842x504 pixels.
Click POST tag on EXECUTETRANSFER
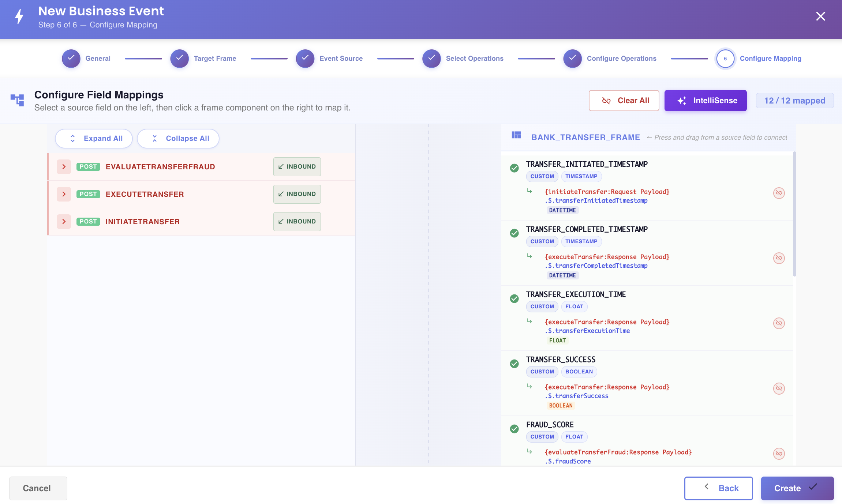click(88, 194)
